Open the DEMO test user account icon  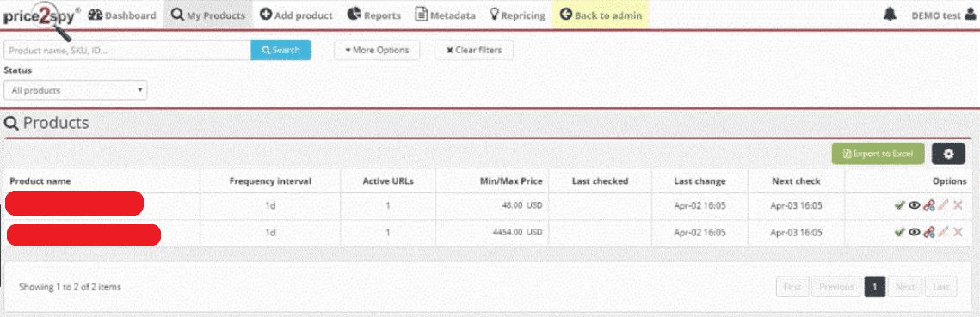pyautogui.click(x=970, y=15)
